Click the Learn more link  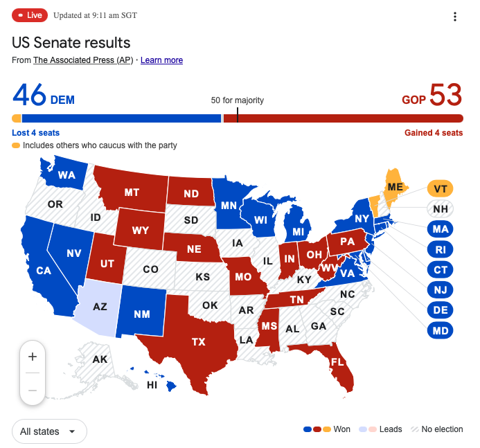point(161,60)
